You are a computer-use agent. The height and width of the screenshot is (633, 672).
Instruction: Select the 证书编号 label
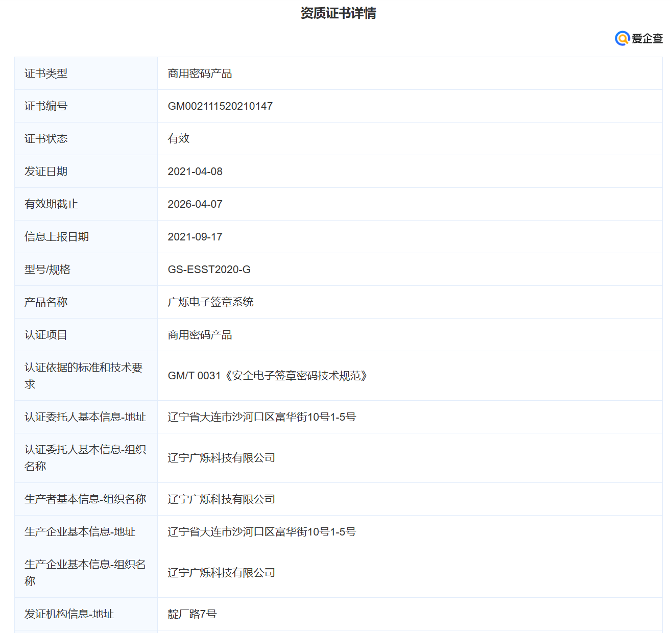46,106
